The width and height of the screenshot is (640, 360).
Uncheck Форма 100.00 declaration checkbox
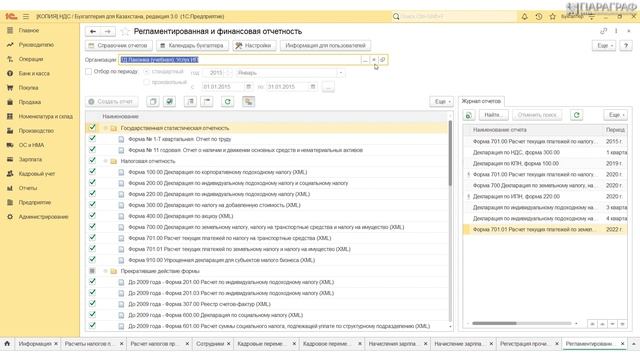pyautogui.click(x=92, y=171)
